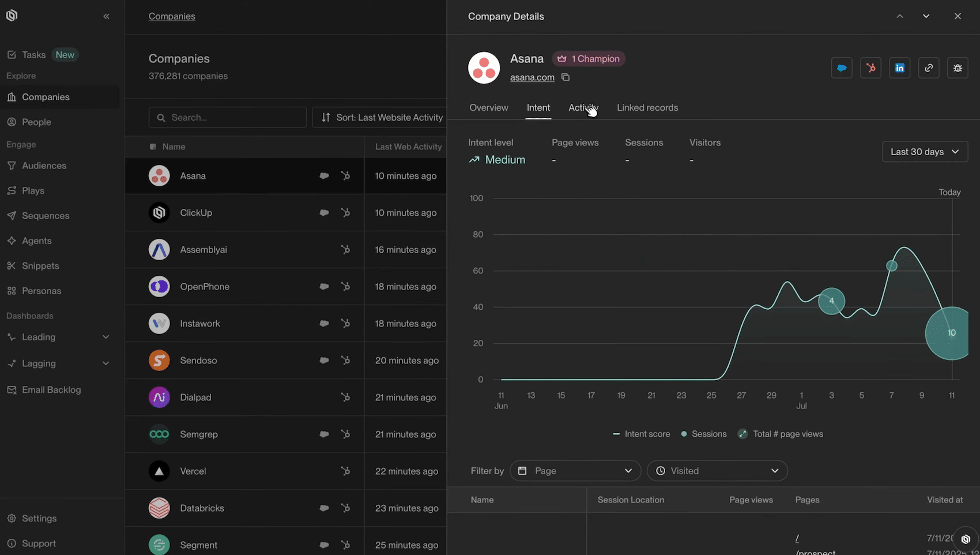Open Salesforce record icon for Asana
This screenshot has height=555, width=980.
click(x=842, y=68)
